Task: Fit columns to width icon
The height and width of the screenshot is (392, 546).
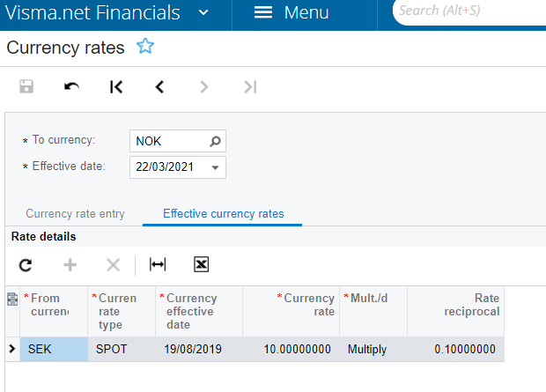Action: coord(158,264)
